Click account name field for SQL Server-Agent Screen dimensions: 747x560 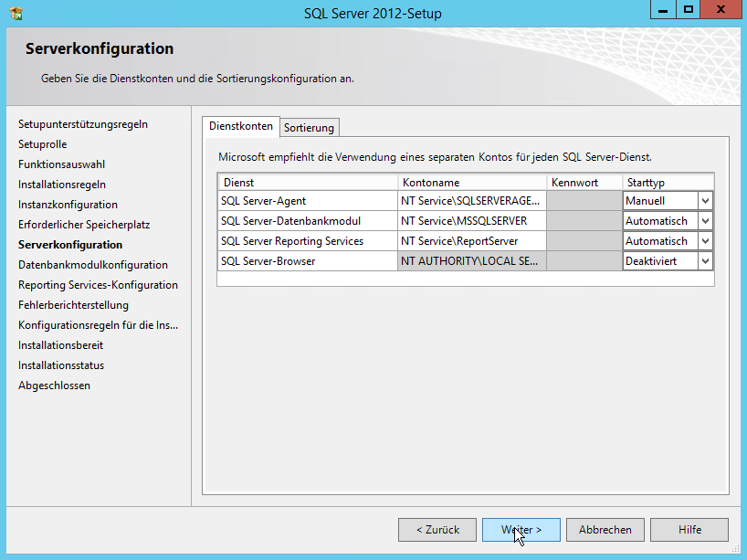pyautogui.click(x=471, y=201)
